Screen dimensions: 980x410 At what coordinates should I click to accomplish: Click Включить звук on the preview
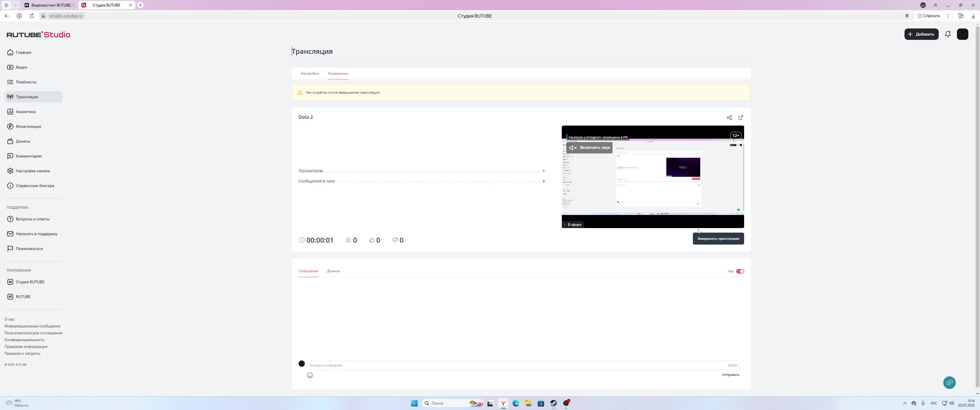point(589,148)
